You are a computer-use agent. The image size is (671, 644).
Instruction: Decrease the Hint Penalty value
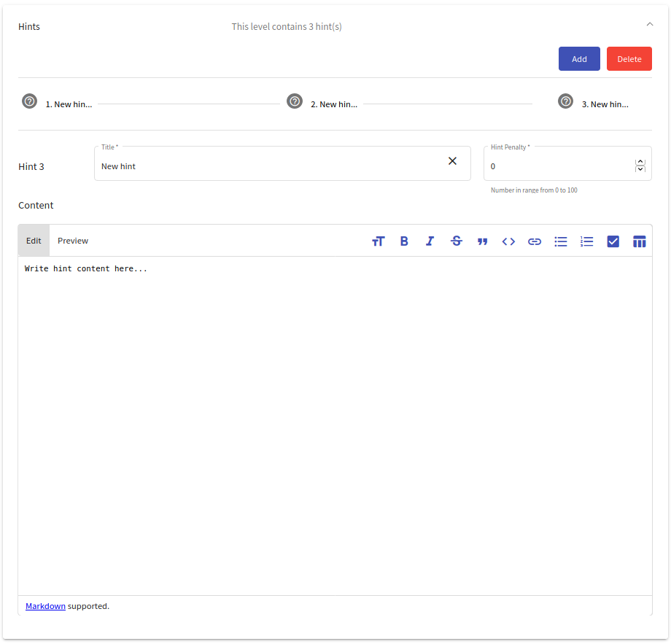[640, 169]
